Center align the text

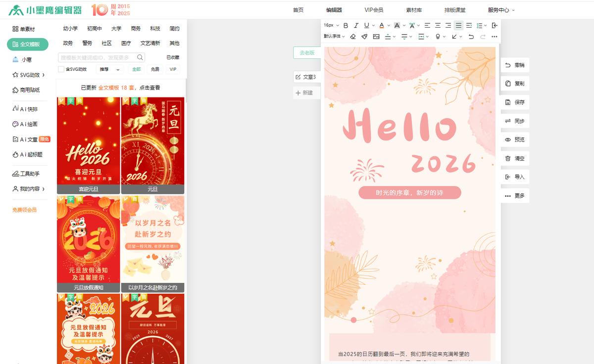tap(438, 25)
